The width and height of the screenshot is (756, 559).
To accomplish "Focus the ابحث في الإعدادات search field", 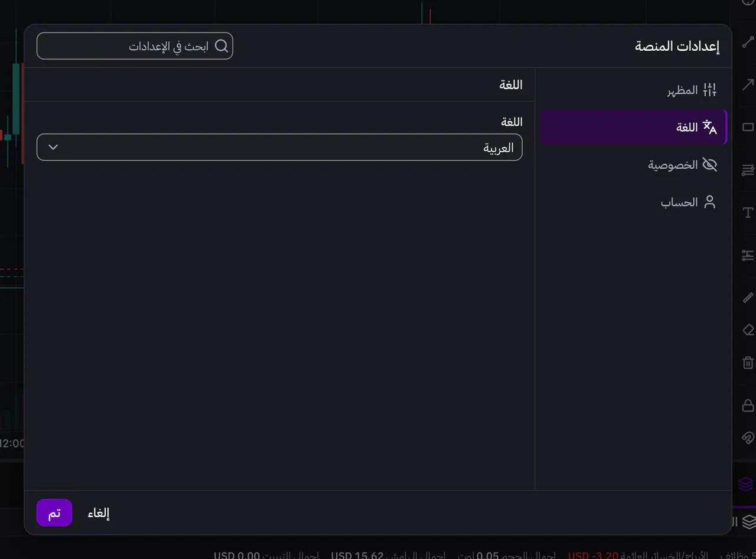I will point(135,46).
